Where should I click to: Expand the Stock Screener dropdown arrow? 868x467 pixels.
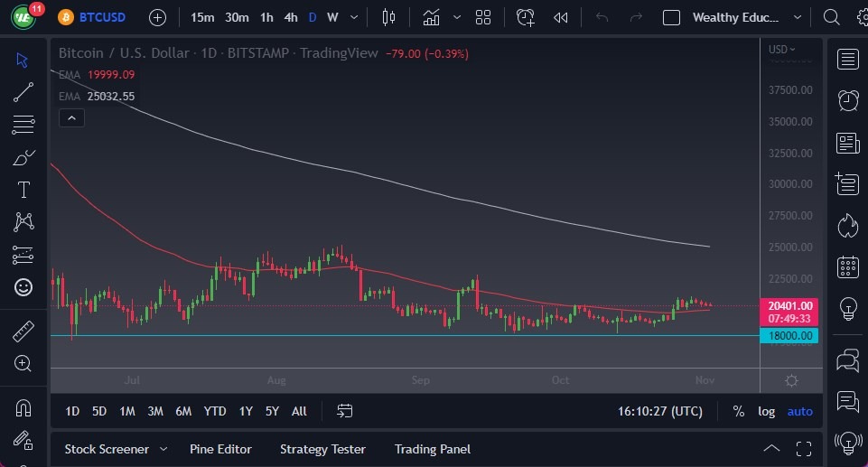(x=163, y=449)
